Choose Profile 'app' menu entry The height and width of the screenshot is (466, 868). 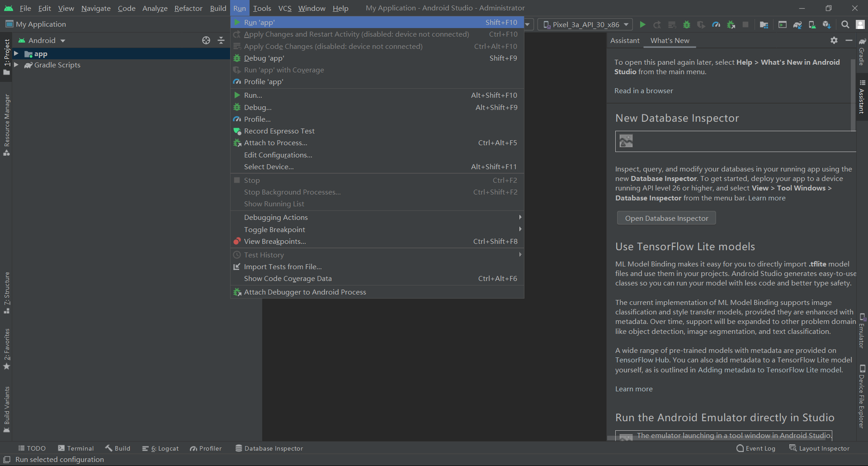377,81
